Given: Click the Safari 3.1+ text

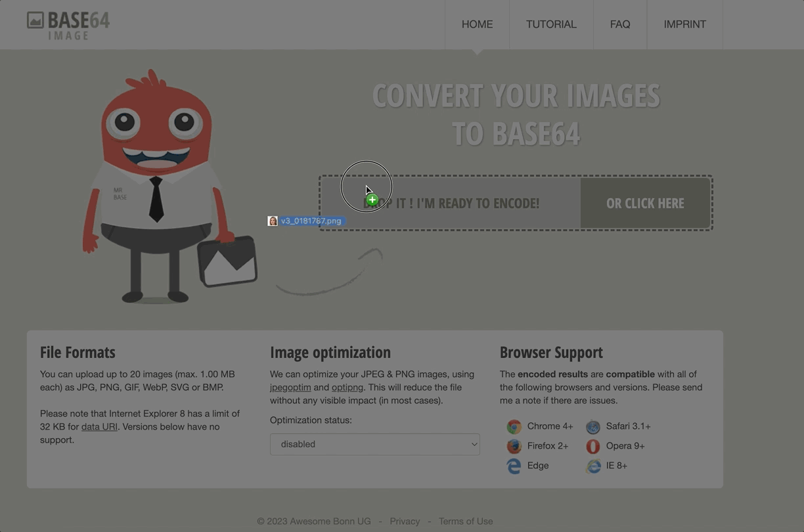Looking at the screenshot, I should point(629,426).
